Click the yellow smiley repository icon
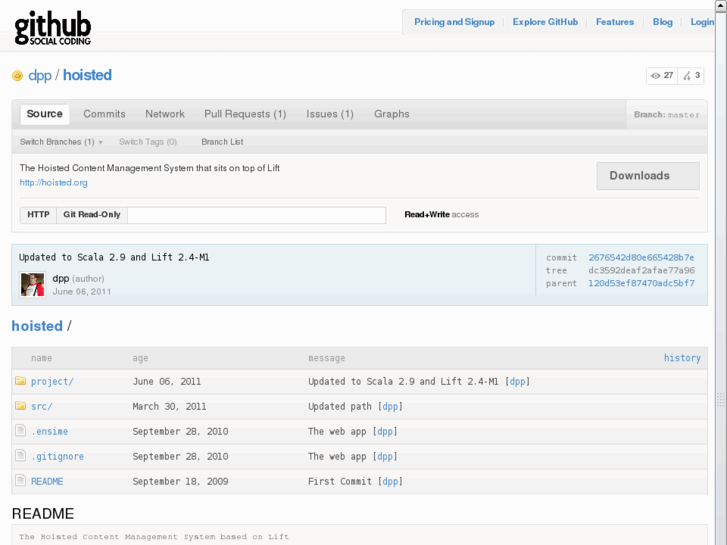The height and width of the screenshot is (545, 727). [x=17, y=76]
